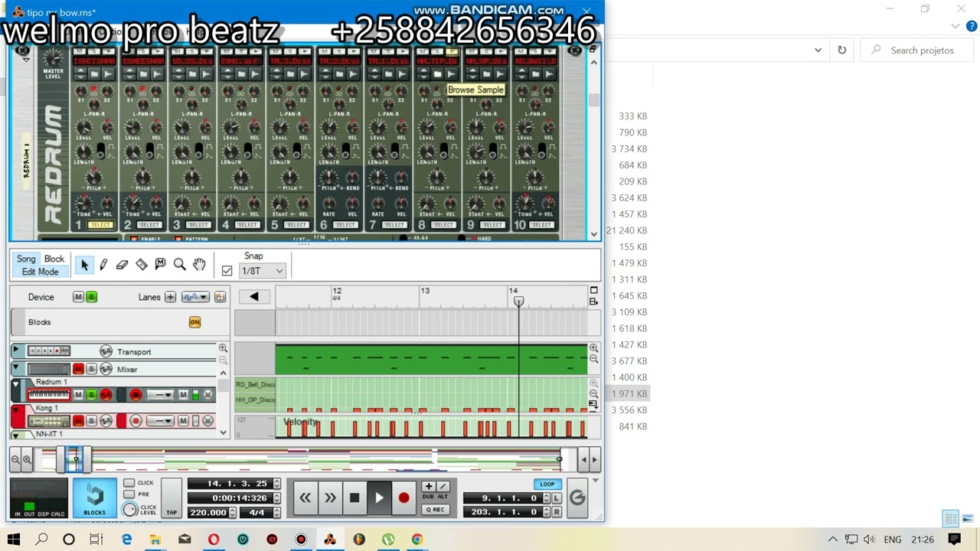Solo the Redrum 1 track
The image size is (980, 551).
pos(91,395)
